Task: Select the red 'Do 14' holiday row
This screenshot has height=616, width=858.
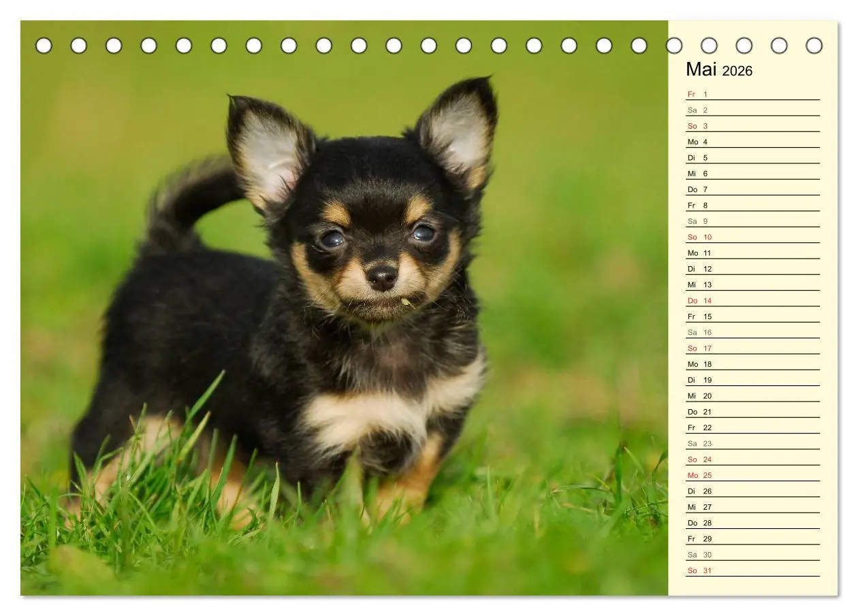Action: (x=752, y=300)
